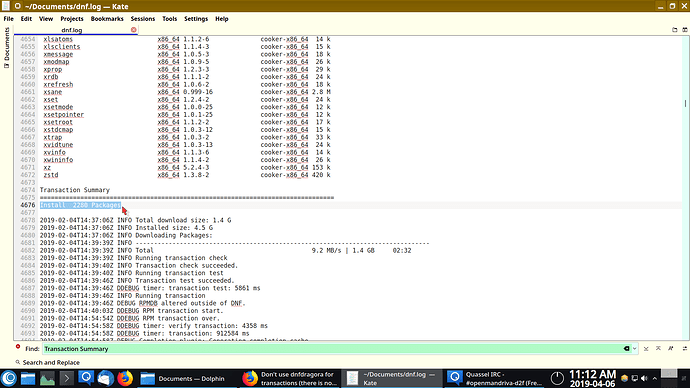Open the Help menu

click(x=221, y=19)
